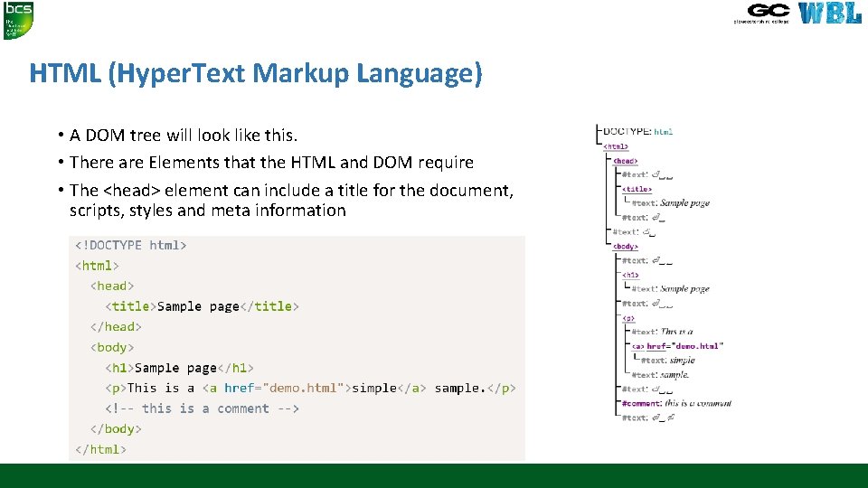
Task: Click the <body> node in the DOM tree
Action: pyautogui.click(x=625, y=247)
